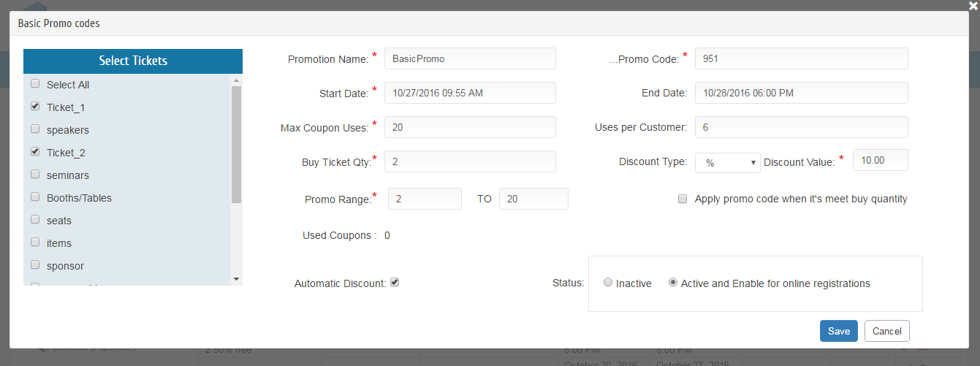Screen dimensions: 980x366
Task: Click the Used Coupons label
Action: (x=340, y=235)
